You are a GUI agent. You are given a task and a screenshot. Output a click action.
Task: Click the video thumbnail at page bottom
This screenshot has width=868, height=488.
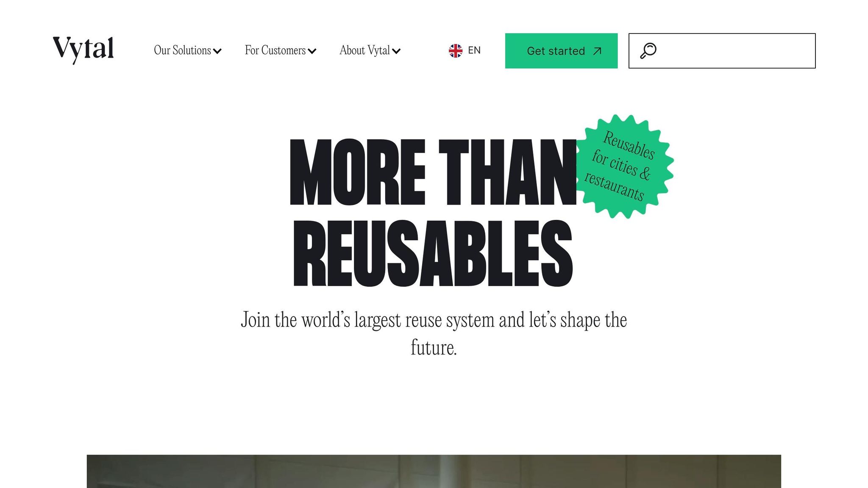(434, 471)
